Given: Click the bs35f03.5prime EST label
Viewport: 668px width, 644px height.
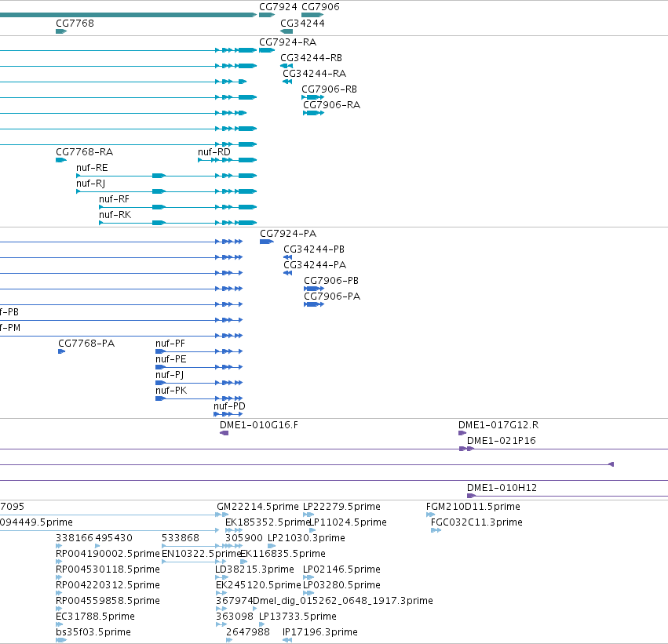Looking at the screenshot, I should [93, 633].
